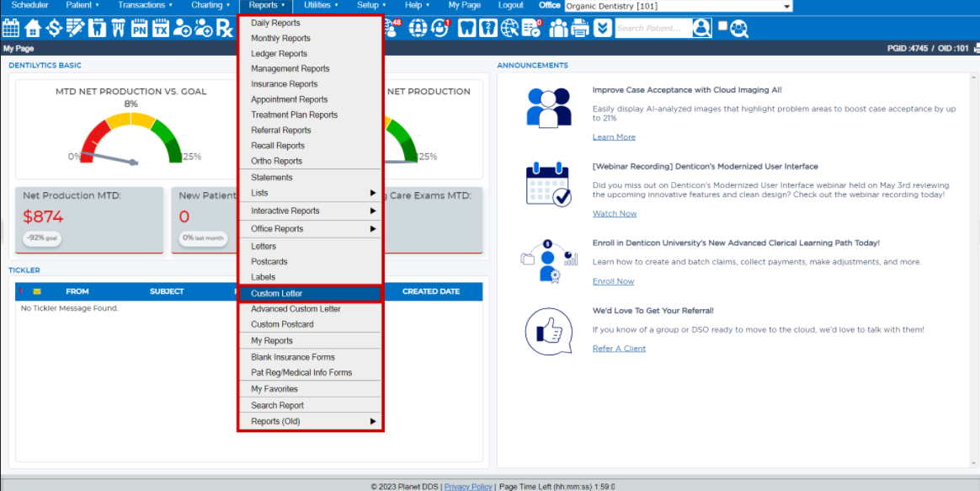Open the Rx prescription icon
Screen dimensions: 980x491
click(x=225, y=29)
